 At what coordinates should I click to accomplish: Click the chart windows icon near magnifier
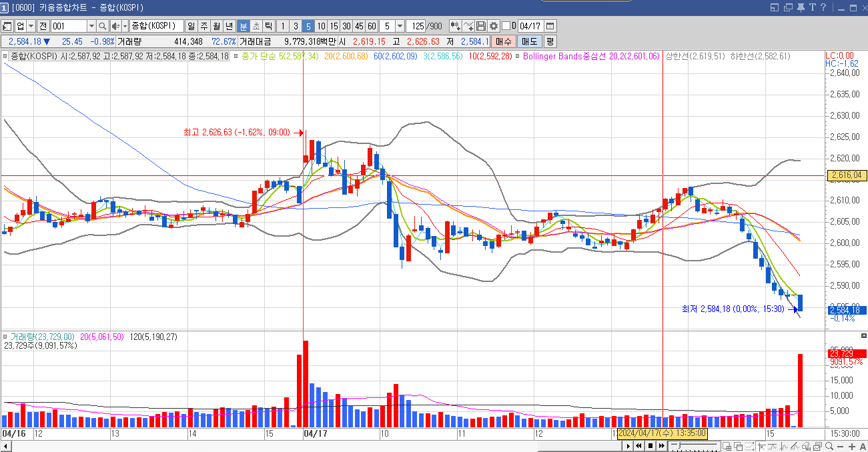tap(818, 446)
